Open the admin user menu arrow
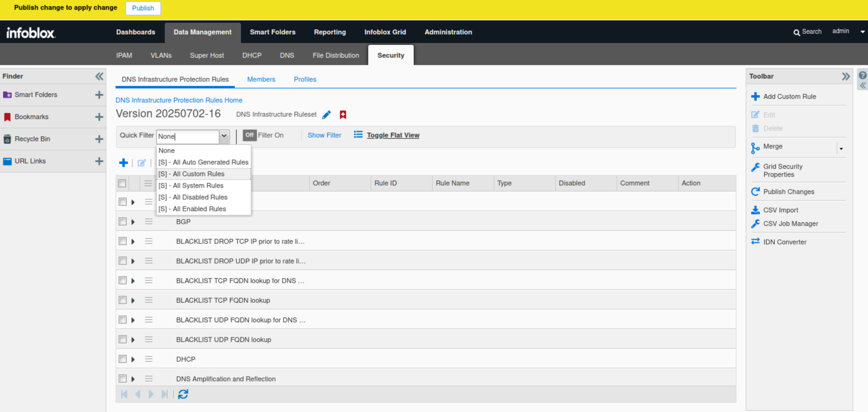 [862, 32]
